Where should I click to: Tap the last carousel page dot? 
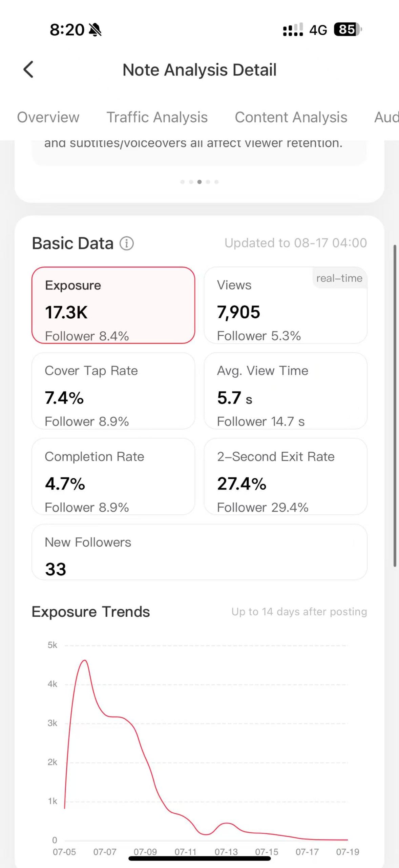[216, 182]
